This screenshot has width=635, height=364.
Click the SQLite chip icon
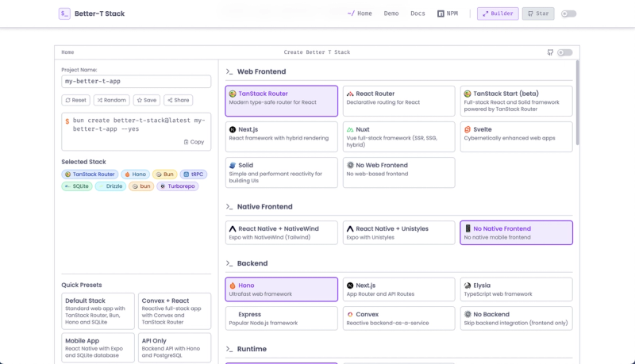click(x=67, y=186)
